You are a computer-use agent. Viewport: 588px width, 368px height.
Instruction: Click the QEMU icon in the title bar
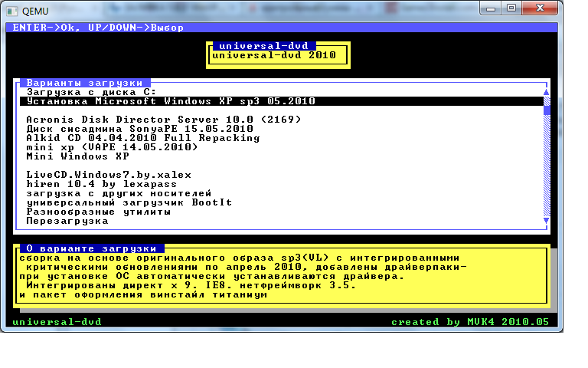11,10
